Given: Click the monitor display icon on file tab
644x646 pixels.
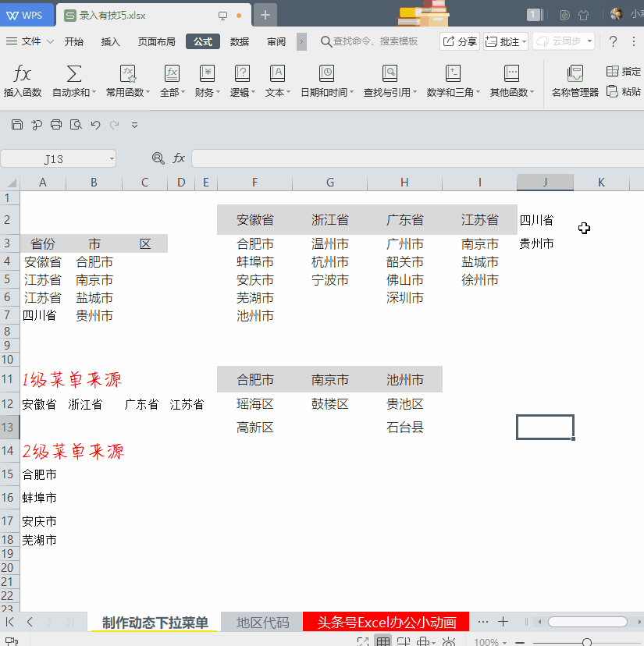Looking at the screenshot, I should tap(222, 16).
